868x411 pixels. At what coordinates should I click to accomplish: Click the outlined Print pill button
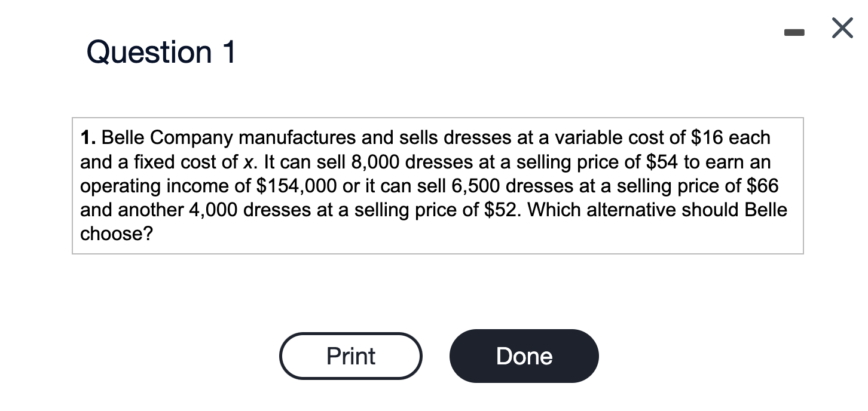(x=350, y=355)
